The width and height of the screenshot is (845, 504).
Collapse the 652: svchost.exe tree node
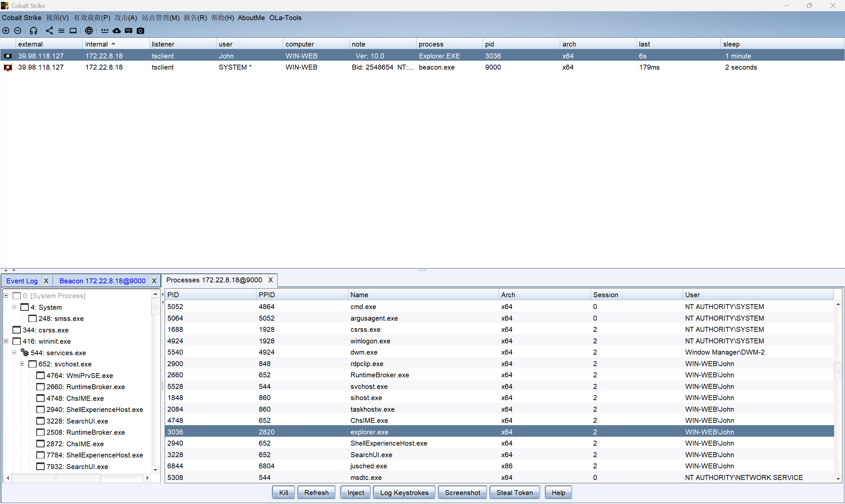click(x=22, y=364)
